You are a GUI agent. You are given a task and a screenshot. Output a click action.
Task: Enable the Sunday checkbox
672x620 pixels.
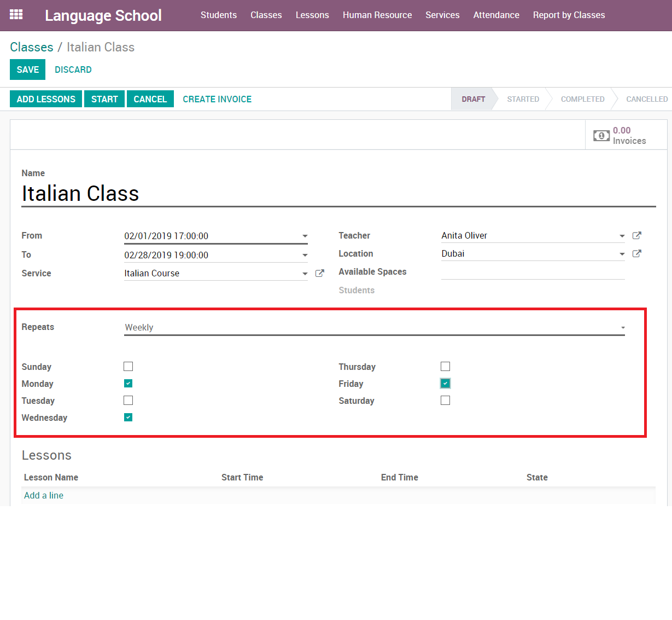click(128, 367)
